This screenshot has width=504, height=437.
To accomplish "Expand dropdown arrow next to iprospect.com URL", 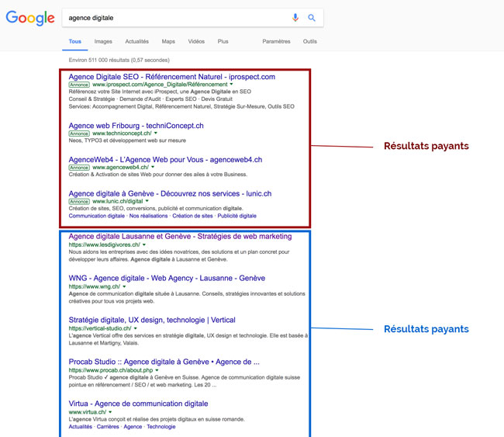I will (231, 85).
